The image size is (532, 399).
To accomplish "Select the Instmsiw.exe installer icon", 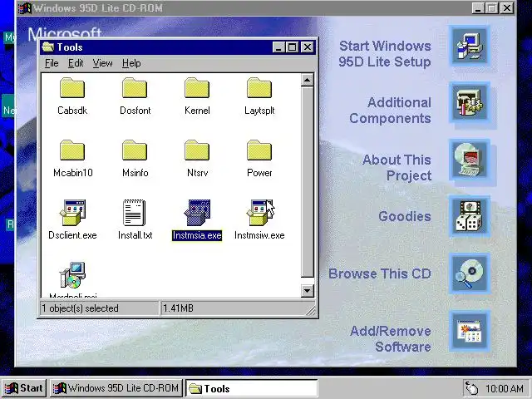I will tap(259, 213).
